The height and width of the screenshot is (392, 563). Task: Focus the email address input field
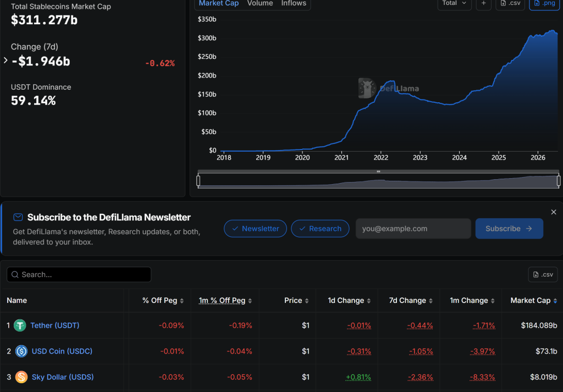pyautogui.click(x=413, y=229)
